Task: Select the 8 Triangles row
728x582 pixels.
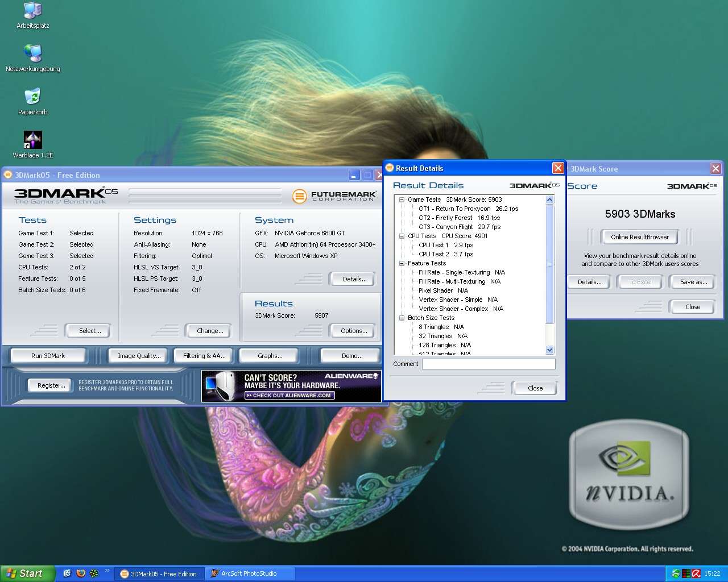Action: click(441, 327)
